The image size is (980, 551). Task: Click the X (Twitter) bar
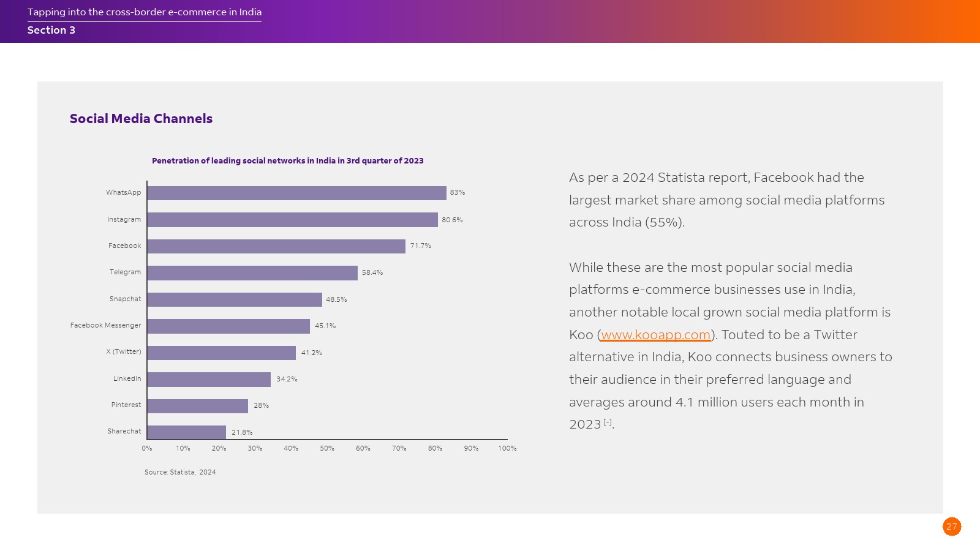(221, 353)
